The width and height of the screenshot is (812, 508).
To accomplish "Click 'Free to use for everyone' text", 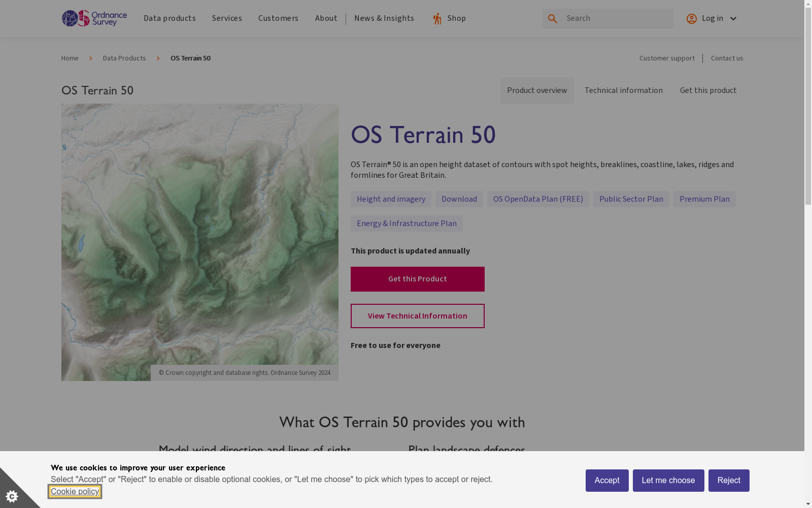I will click(x=395, y=345).
